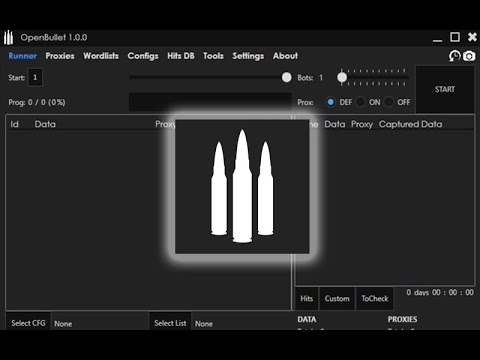The width and height of the screenshot is (480, 360).
Task: Click the Proxy column header in hits table
Action: point(362,124)
